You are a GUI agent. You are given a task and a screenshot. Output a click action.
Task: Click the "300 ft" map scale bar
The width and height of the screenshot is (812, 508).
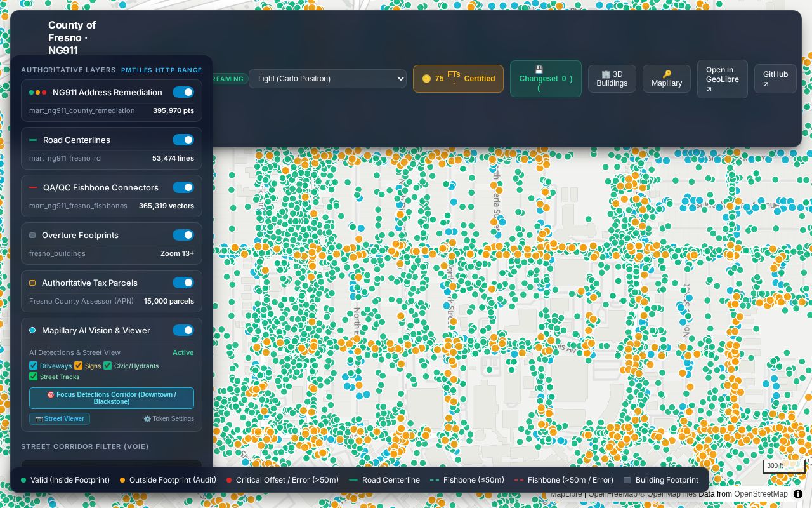(x=783, y=466)
